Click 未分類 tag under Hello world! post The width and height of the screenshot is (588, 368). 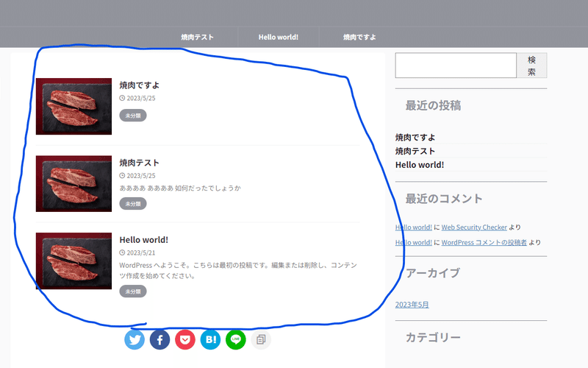point(133,291)
